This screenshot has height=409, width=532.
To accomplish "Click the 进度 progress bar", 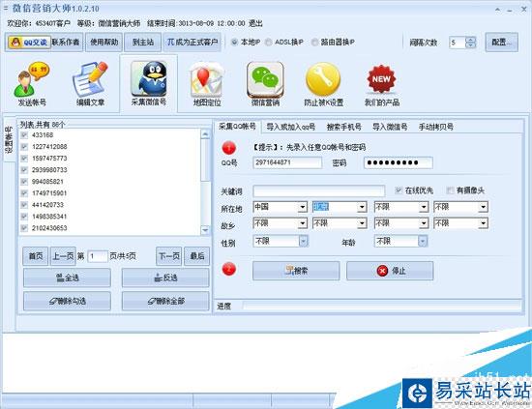I will (x=382, y=306).
